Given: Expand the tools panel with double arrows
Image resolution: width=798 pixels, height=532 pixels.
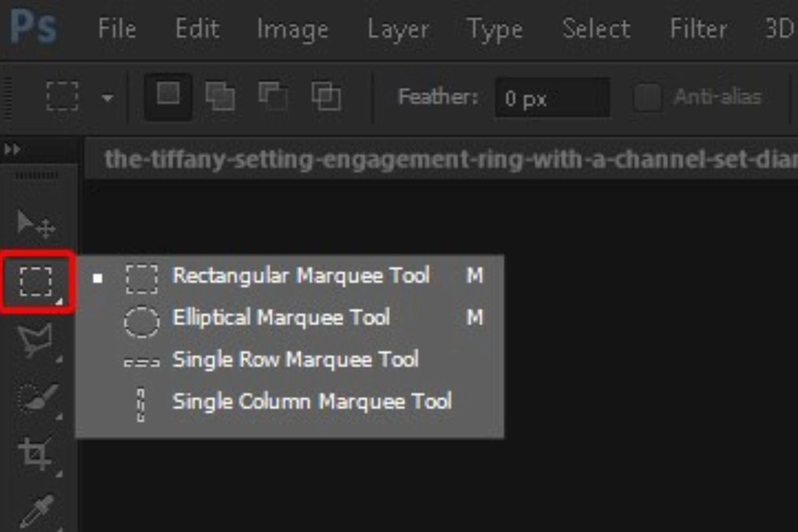Looking at the screenshot, I should pyautogui.click(x=12, y=150).
